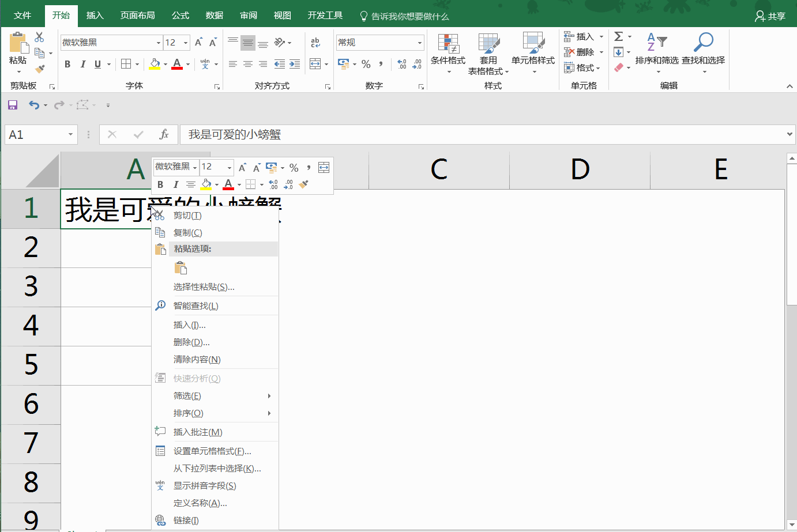Switch to the 插入 ribbon tab

95,16
